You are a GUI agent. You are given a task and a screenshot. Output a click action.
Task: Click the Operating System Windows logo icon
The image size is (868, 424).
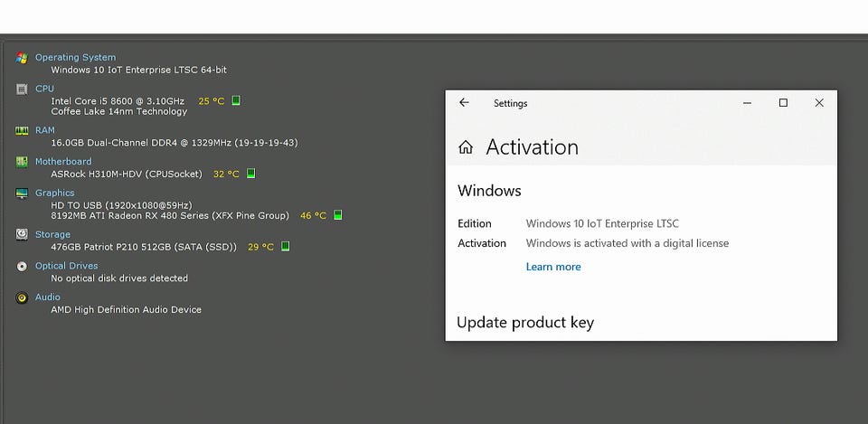(x=22, y=58)
